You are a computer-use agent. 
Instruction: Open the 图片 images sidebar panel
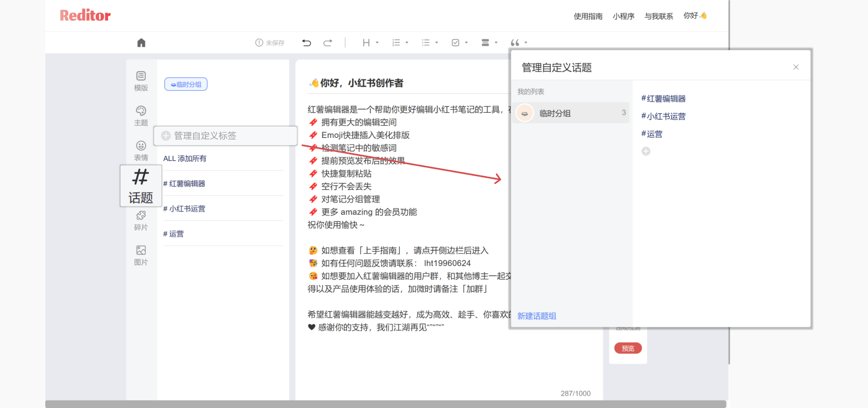coord(141,256)
